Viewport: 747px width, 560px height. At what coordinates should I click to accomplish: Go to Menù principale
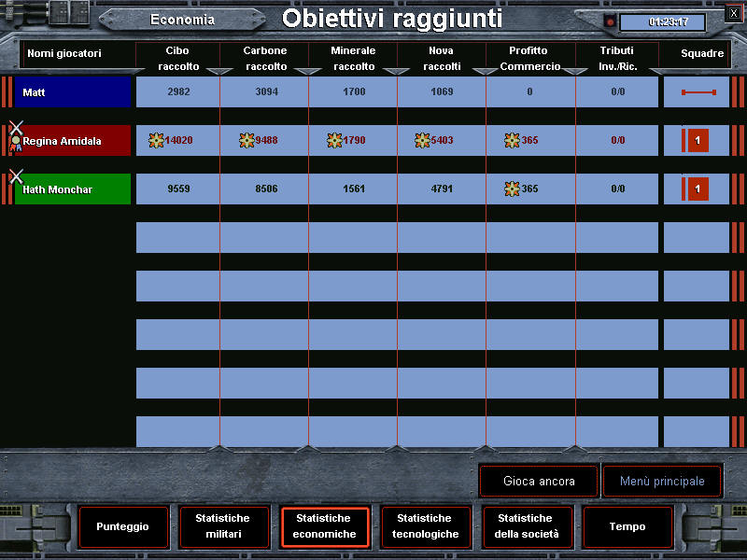pyautogui.click(x=662, y=482)
